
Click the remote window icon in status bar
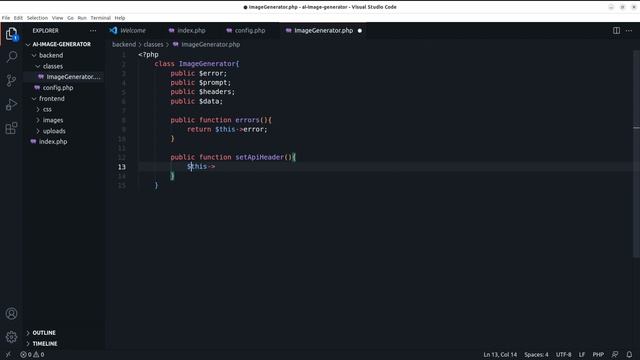click(x=8, y=355)
